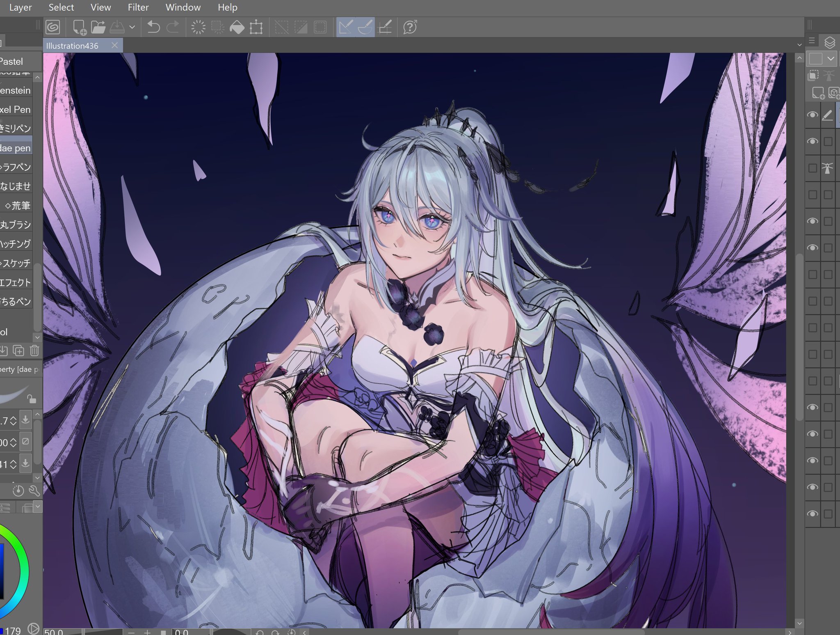Switch to Illustration436 canvas tab

73,46
